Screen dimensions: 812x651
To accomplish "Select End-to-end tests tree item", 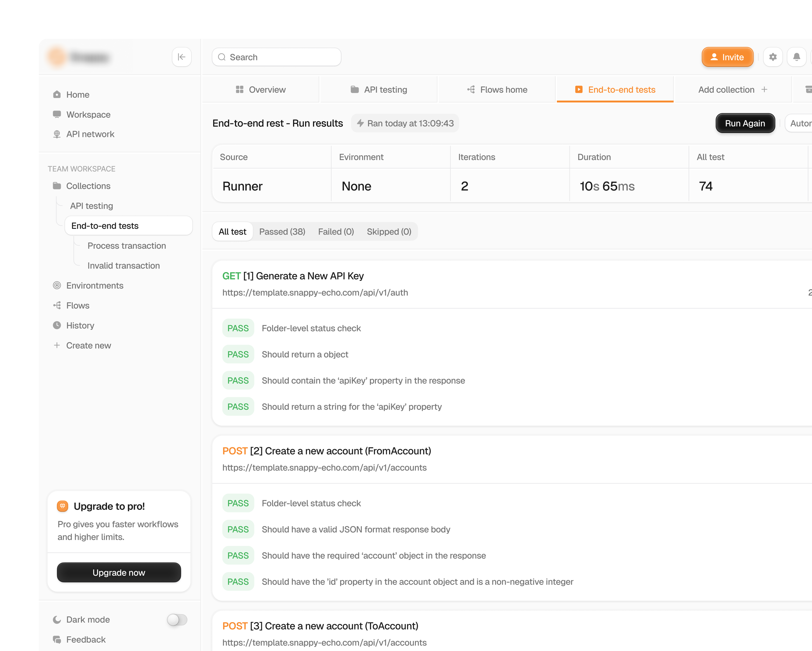I will click(x=129, y=225).
